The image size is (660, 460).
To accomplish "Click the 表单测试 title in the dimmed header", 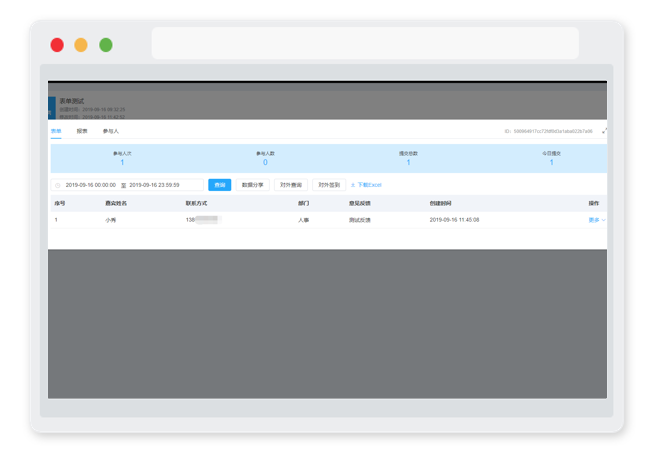I will pos(72,101).
